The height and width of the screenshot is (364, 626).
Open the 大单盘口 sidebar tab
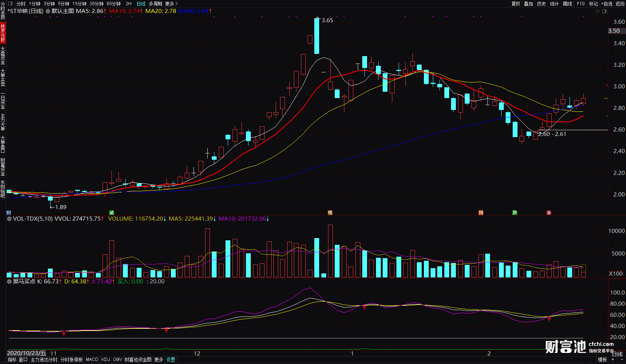click(x=3, y=144)
